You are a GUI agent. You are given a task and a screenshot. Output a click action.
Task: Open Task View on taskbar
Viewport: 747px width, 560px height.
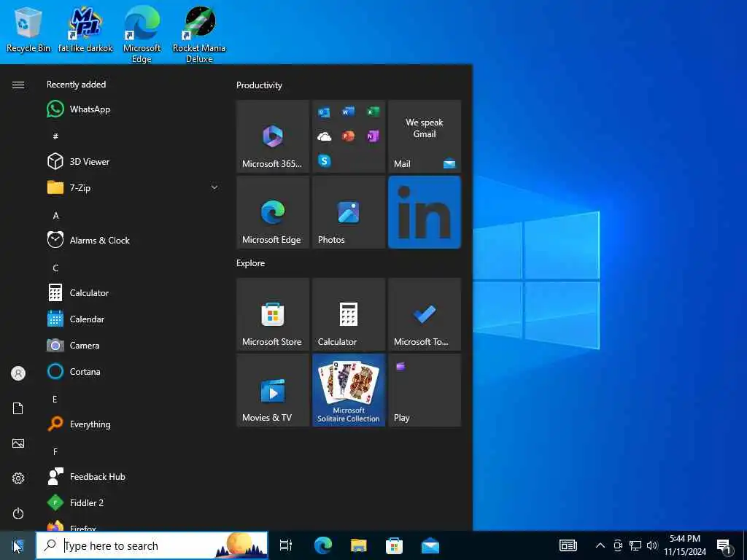click(x=286, y=545)
